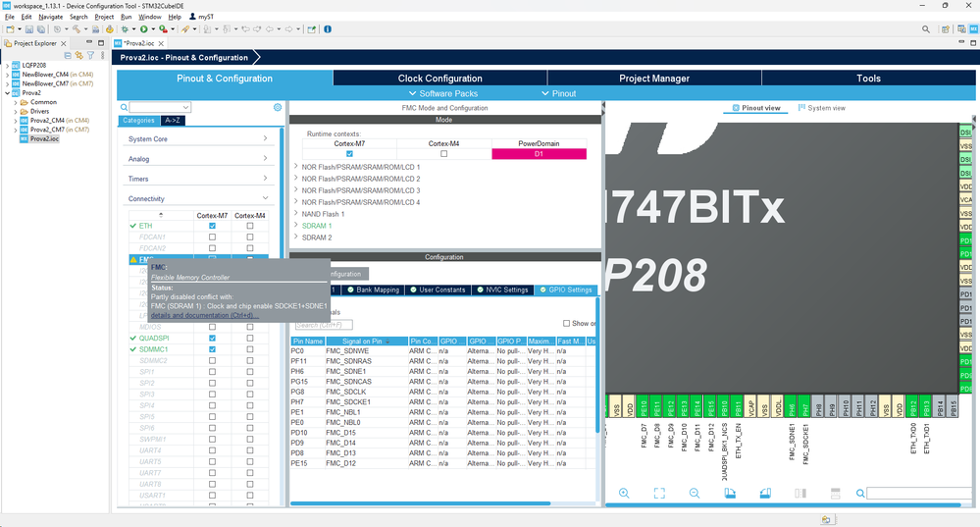Fit the chip to the view

point(659,494)
